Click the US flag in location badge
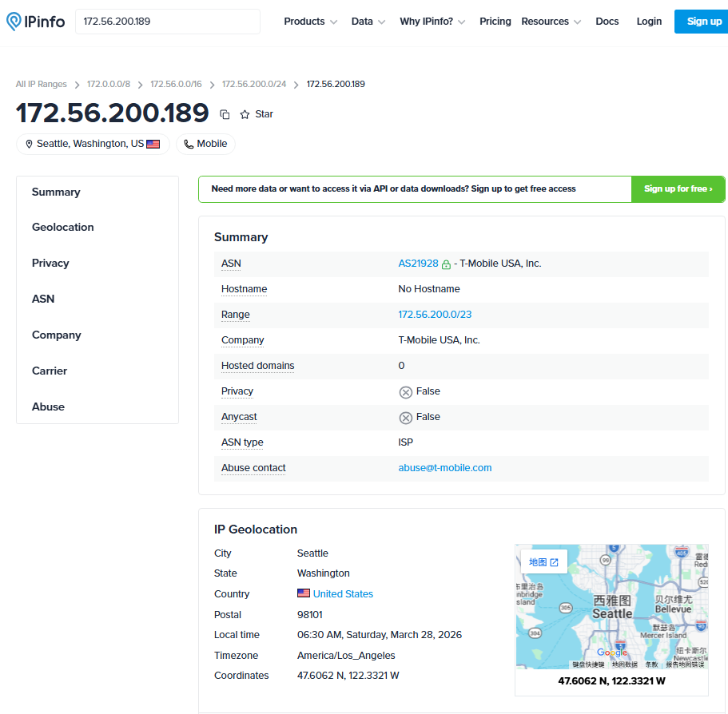728x714 pixels. click(153, 145)
